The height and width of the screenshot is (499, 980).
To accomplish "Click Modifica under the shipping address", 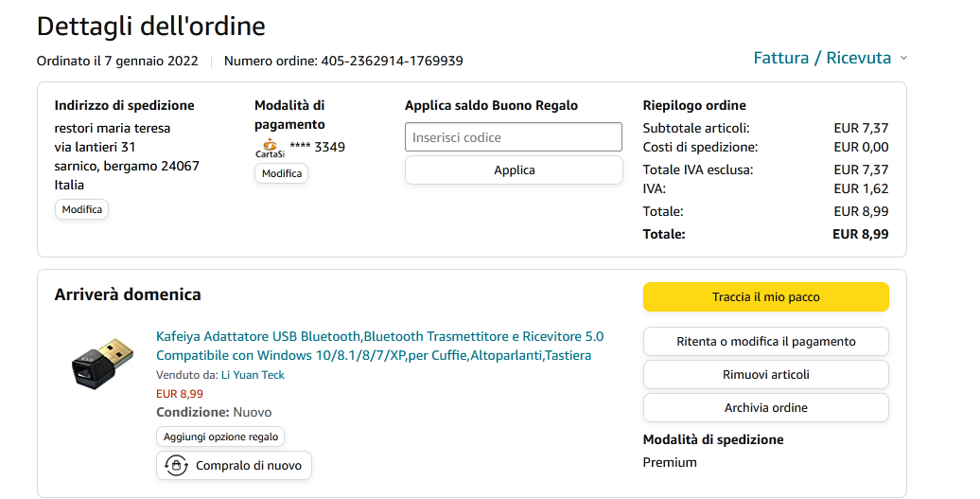I will coord(81,209).
